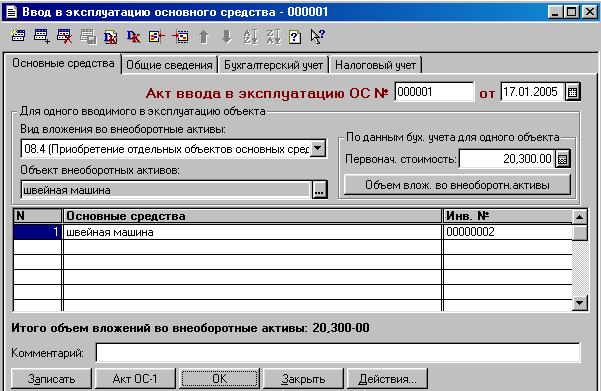This screenshot has width=601, height=391.
Task: Maximize the document window
Action: tap(571, 12)
